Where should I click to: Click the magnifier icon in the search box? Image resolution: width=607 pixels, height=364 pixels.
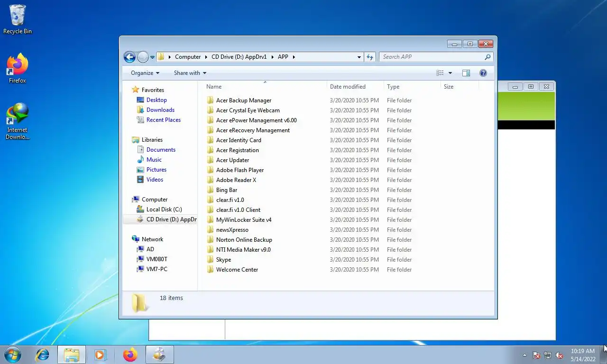tap(487, 57)
